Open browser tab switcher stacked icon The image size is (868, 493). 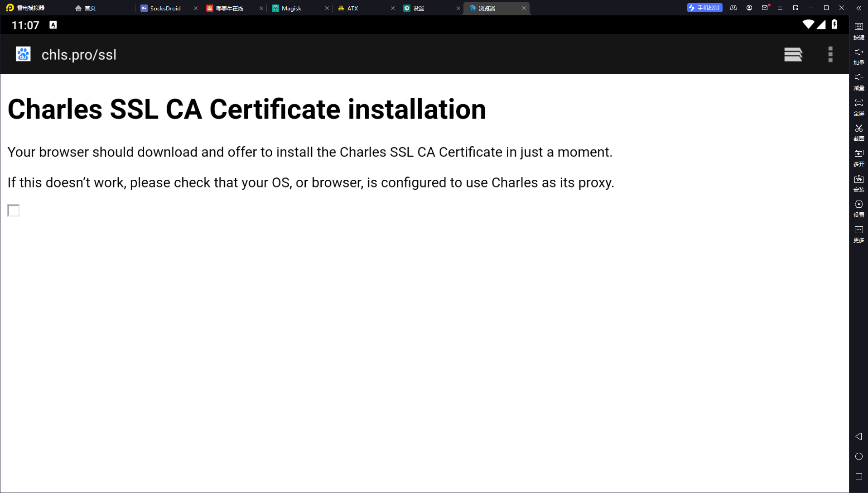tap(793, 54)
